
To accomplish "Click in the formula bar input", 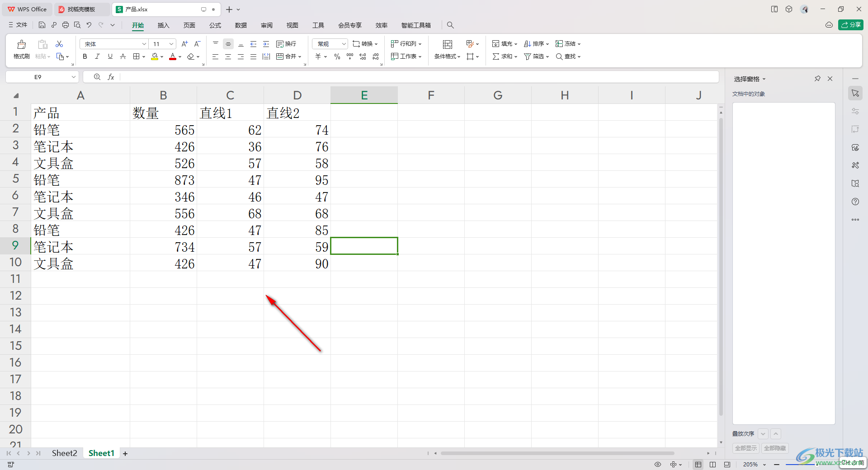I will coord(419,77).
